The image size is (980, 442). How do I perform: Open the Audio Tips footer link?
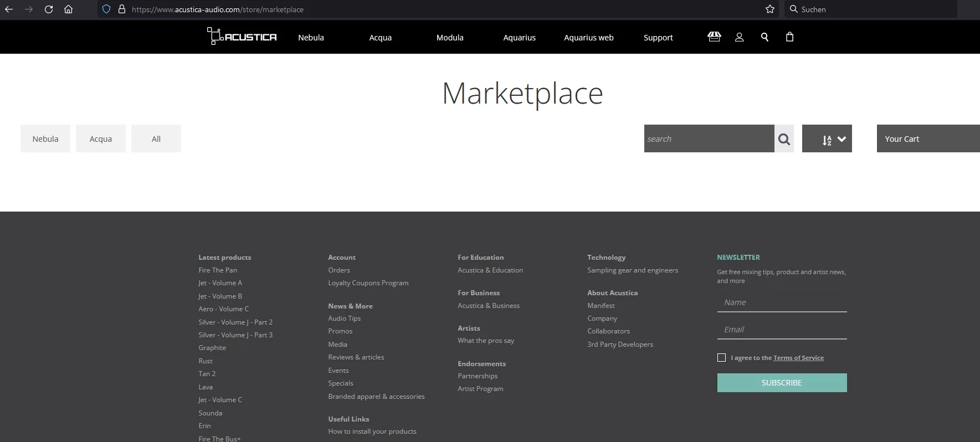[x=345, y=318]
